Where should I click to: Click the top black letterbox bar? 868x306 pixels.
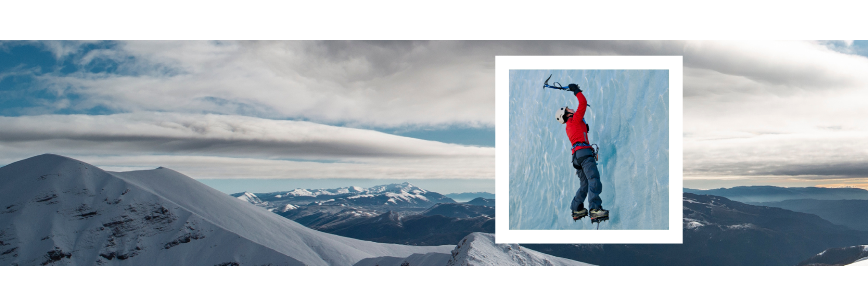click(434, 20)
